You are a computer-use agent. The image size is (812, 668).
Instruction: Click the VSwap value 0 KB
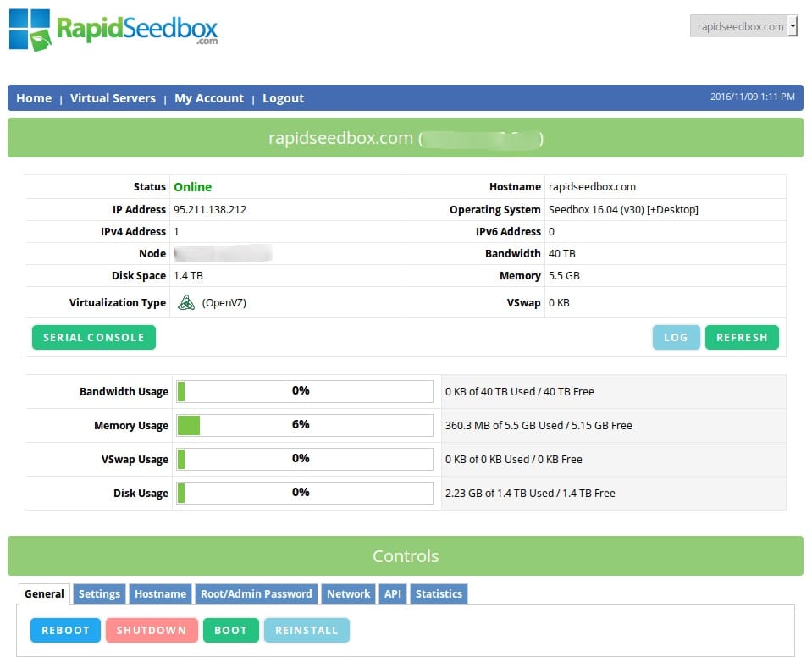[559, 303]
